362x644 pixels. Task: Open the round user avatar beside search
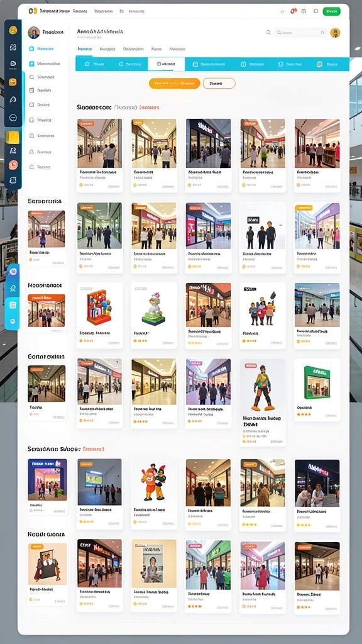tap(336, 33)
